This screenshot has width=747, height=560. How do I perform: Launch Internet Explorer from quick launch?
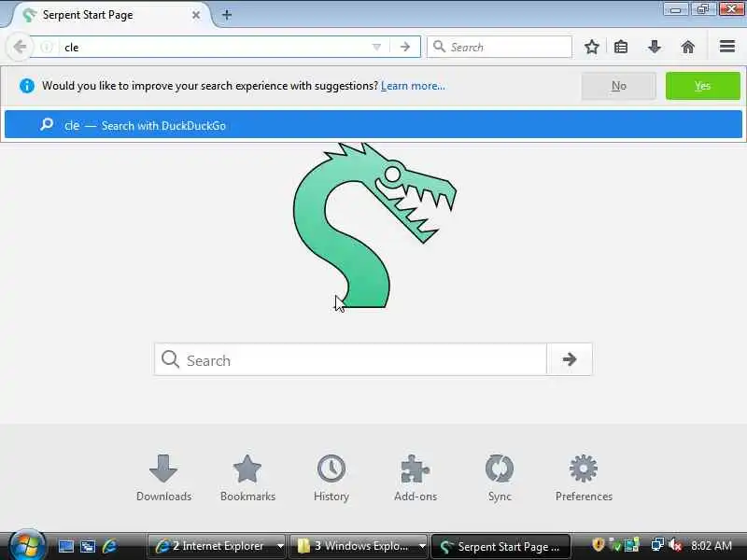pos(109,546)
